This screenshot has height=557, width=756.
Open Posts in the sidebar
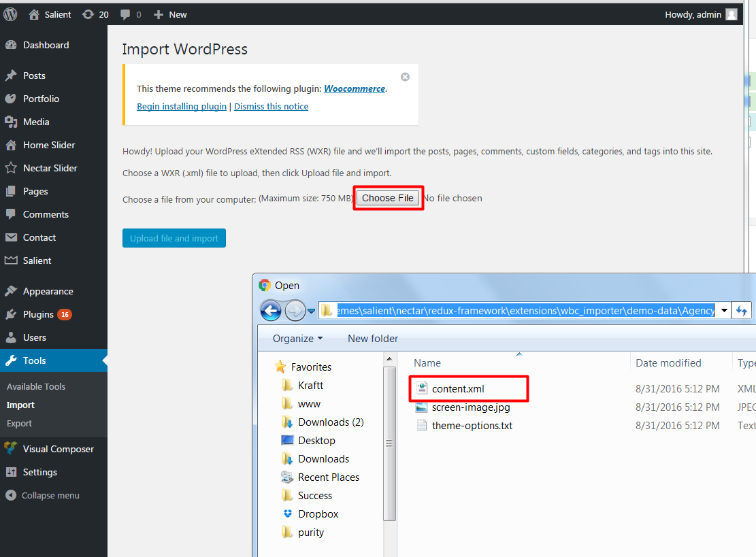34,75
